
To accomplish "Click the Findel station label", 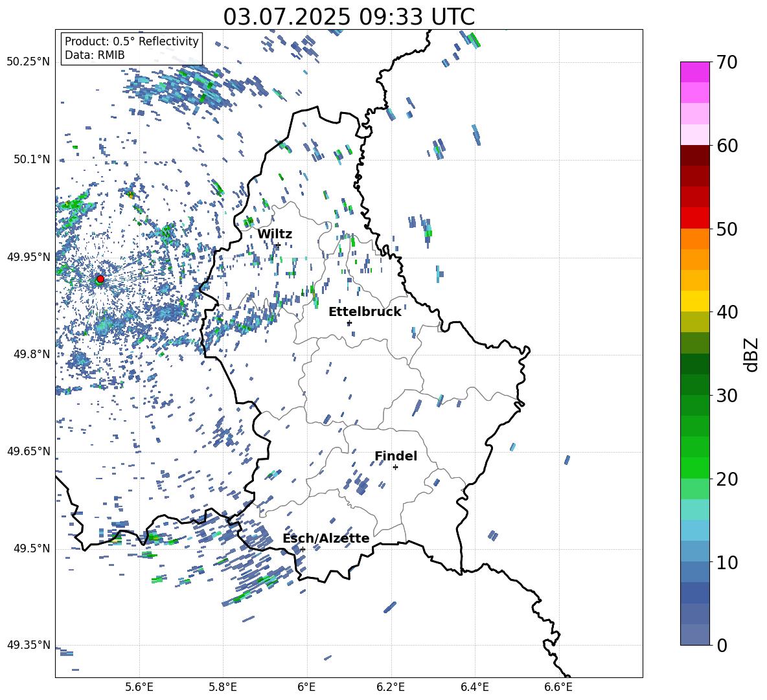I will [396, 456].
